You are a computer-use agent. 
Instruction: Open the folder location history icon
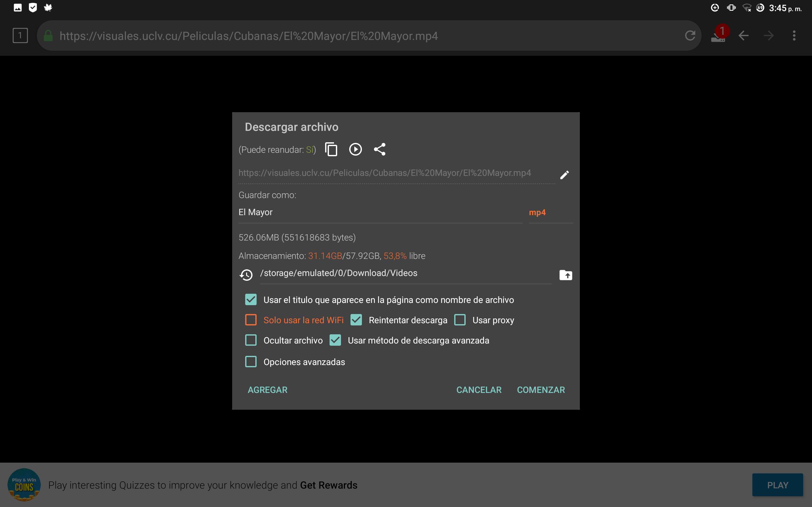tap(246, 275)
